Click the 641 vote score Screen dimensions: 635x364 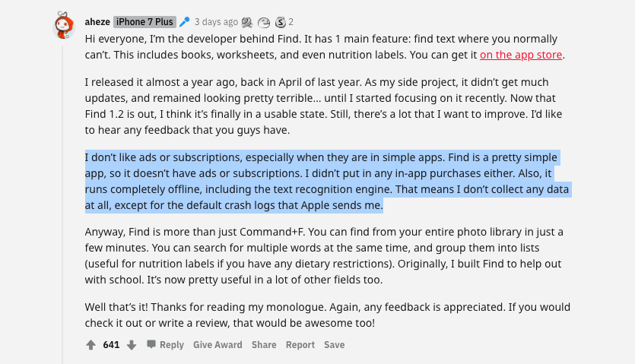[x=111, y=345]
